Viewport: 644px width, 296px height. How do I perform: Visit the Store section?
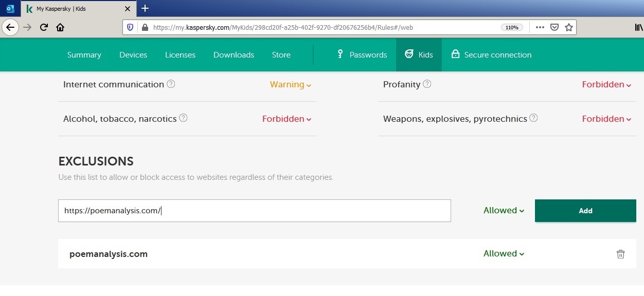[281, 55]
